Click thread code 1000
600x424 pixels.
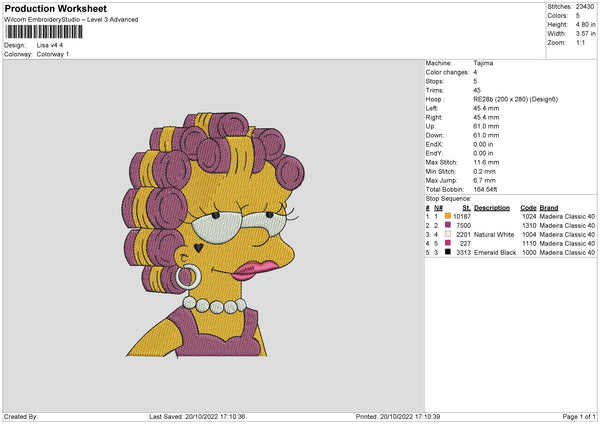(529, 253)
